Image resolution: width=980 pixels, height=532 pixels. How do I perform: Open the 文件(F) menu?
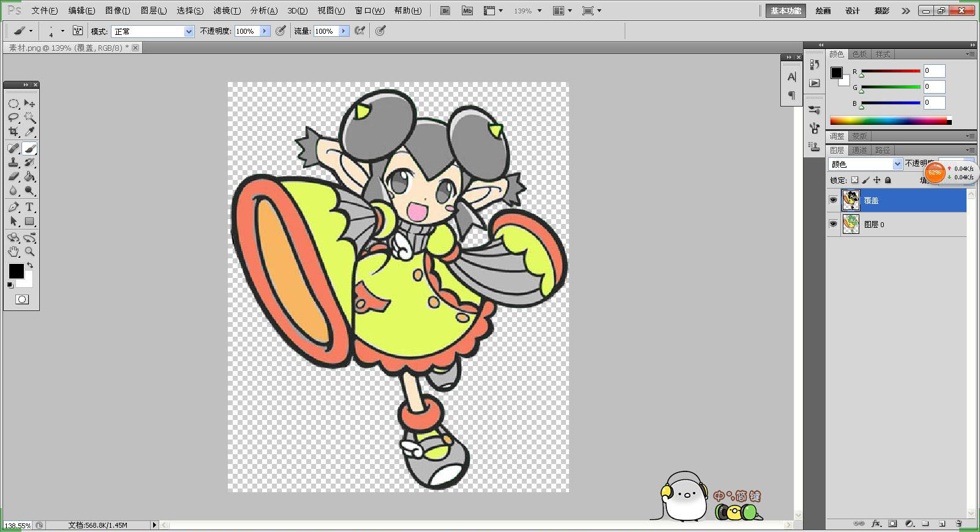click(45, 10)
